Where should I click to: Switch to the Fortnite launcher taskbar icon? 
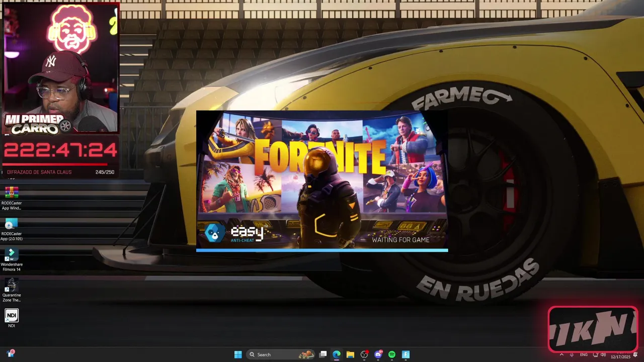[x=406, y=354]
